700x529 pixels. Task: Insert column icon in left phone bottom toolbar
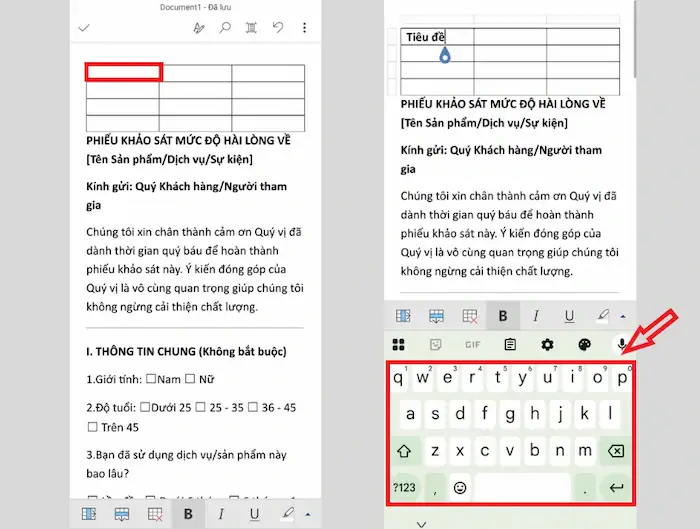tap(89, 514)
